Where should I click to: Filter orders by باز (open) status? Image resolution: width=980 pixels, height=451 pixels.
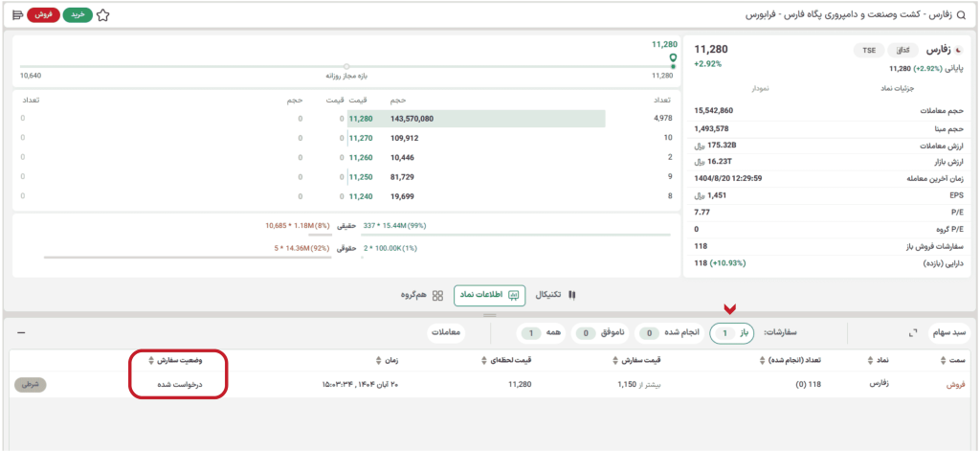[731, 333]
